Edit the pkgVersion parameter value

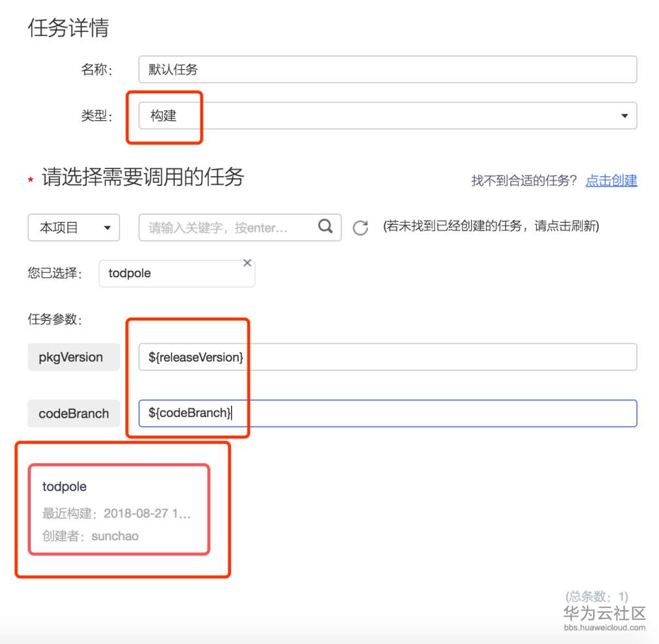click(388, 357)
